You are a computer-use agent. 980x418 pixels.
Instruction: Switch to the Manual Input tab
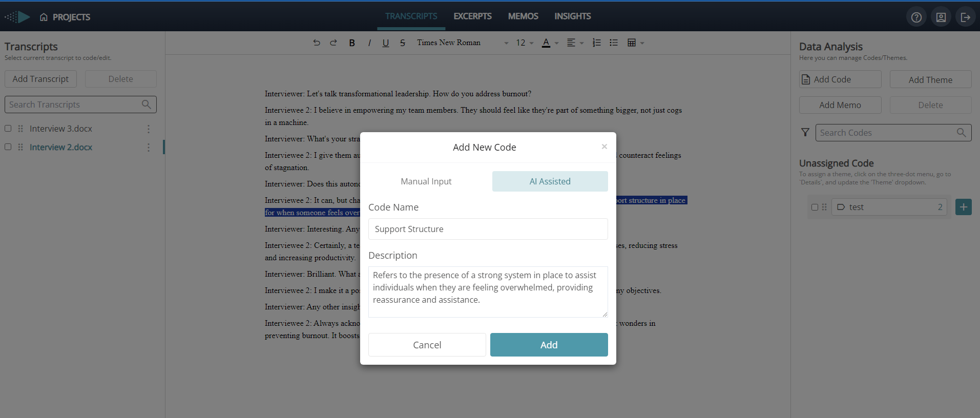click(x=426, y=181)
